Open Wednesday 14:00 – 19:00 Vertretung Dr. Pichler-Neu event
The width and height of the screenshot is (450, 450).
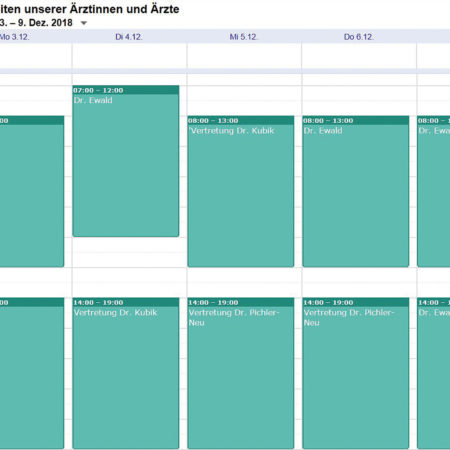pyautogui.click(x=241, y=373)
